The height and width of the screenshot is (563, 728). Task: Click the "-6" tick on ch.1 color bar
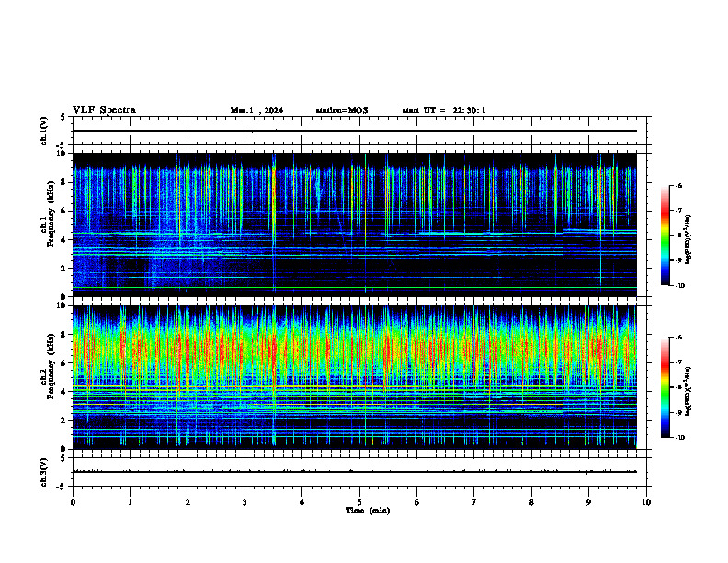point(678,185)
